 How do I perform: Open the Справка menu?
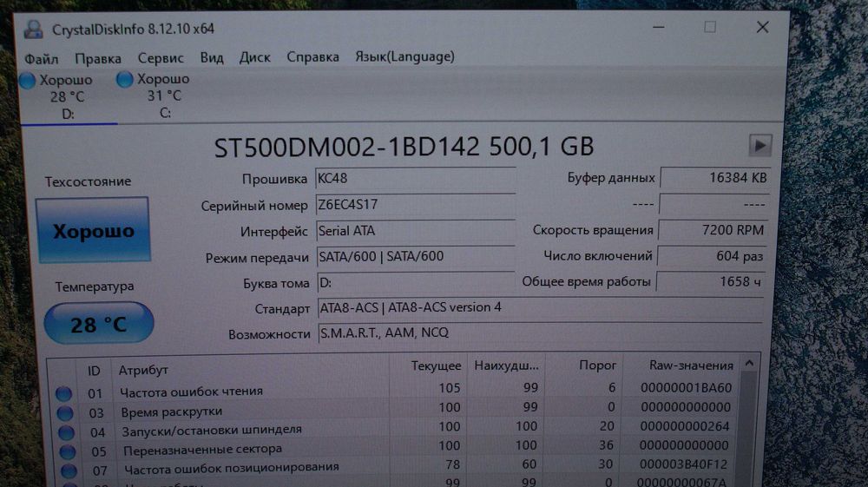(312, 56)
